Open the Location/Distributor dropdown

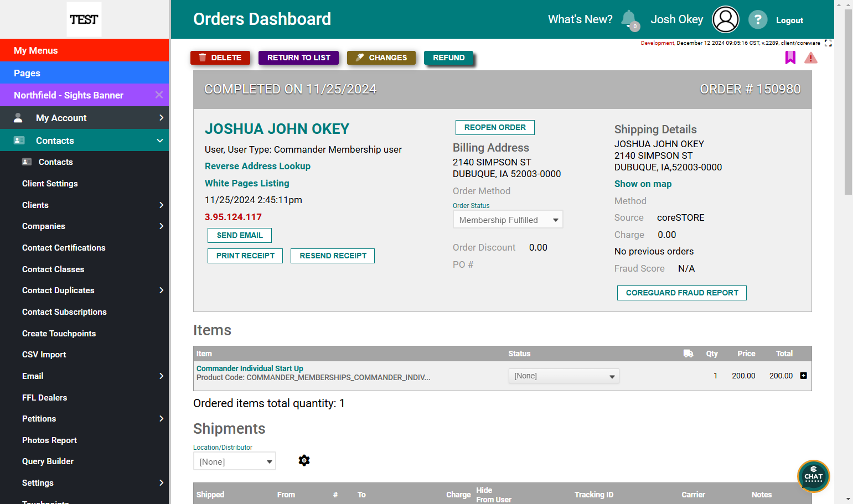coord(235,461)
